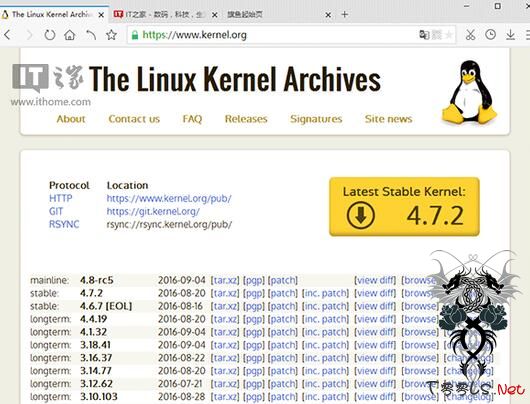
Task: Open the downloads arrow icon
Action: pyautogui.click(x=510, y=34)
